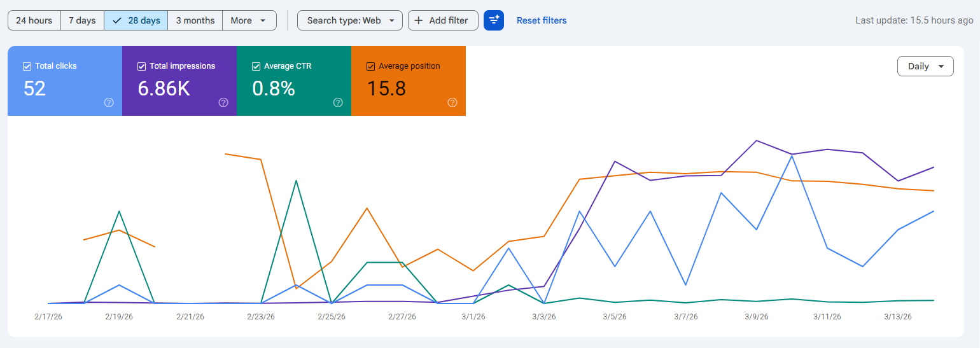Click help icon on Average CTR card
980x348 pixels.
coord(338,102)
